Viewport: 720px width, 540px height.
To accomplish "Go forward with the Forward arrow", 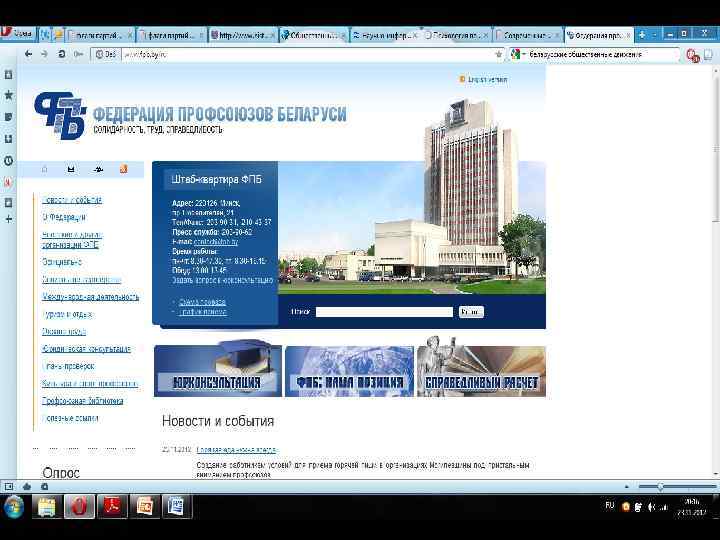I will point(45,54).
